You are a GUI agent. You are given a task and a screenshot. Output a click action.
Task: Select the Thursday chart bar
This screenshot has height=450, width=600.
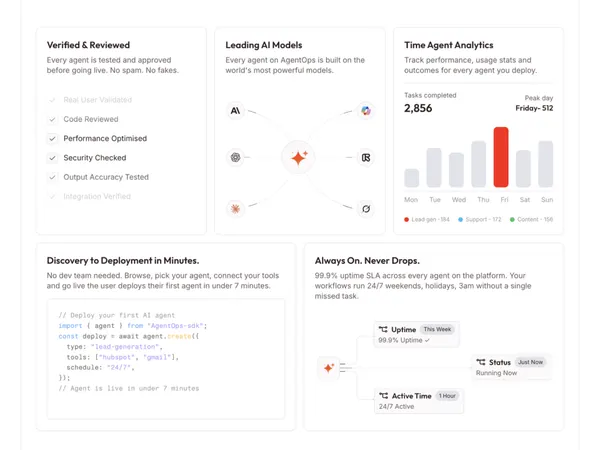coord(478,164)
